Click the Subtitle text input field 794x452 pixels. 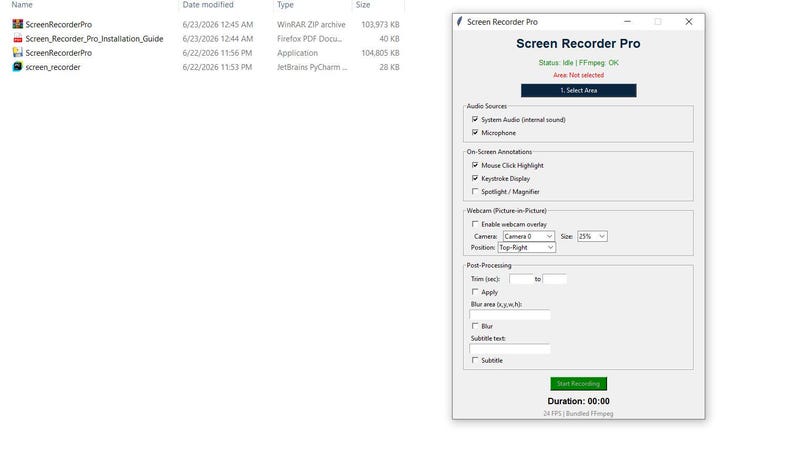[x=510, y=349]
